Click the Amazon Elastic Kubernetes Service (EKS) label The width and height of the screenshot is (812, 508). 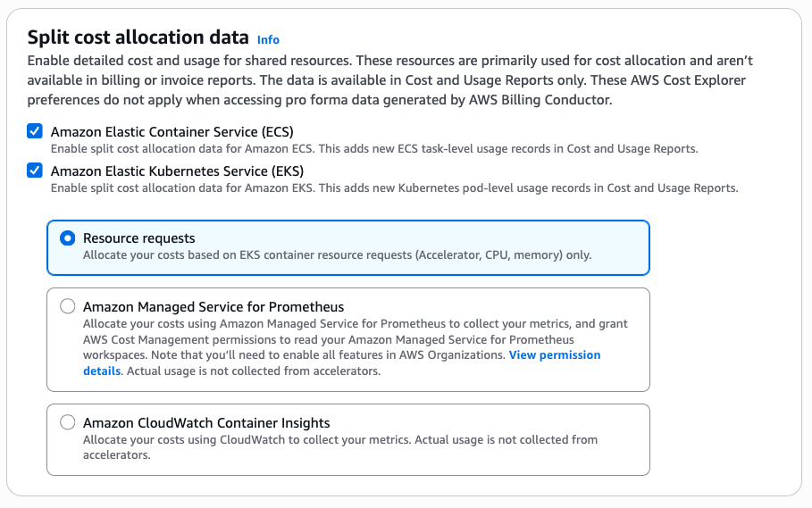177,171
